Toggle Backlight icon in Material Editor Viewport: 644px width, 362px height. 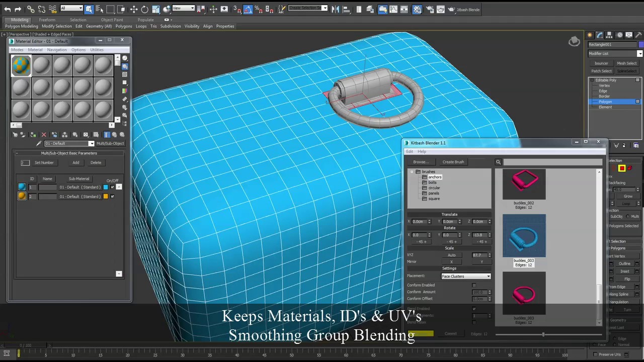click(125, 66)
